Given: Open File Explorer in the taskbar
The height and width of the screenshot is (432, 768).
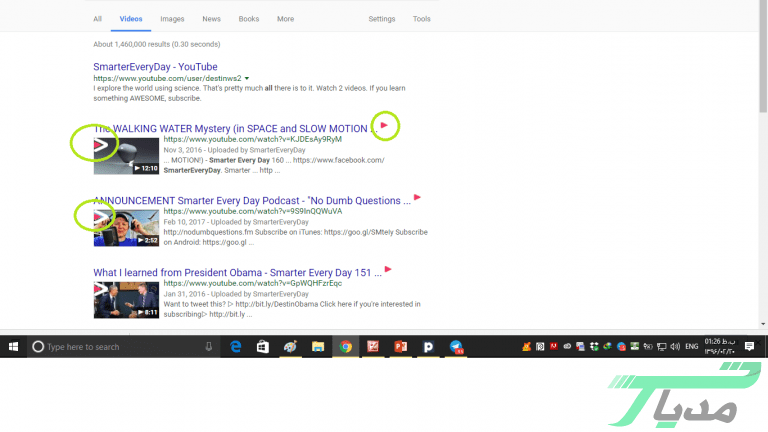Looking at the screenshot, I should [318, 347].
